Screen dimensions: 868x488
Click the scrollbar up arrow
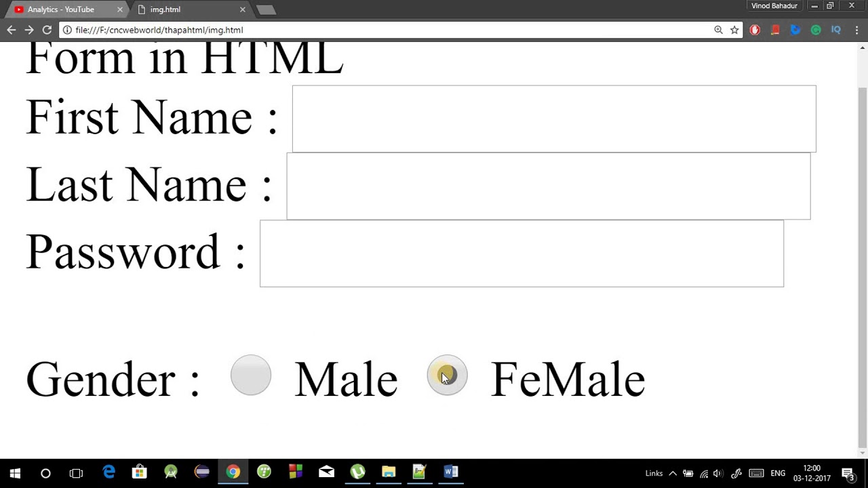pos(863,47)
